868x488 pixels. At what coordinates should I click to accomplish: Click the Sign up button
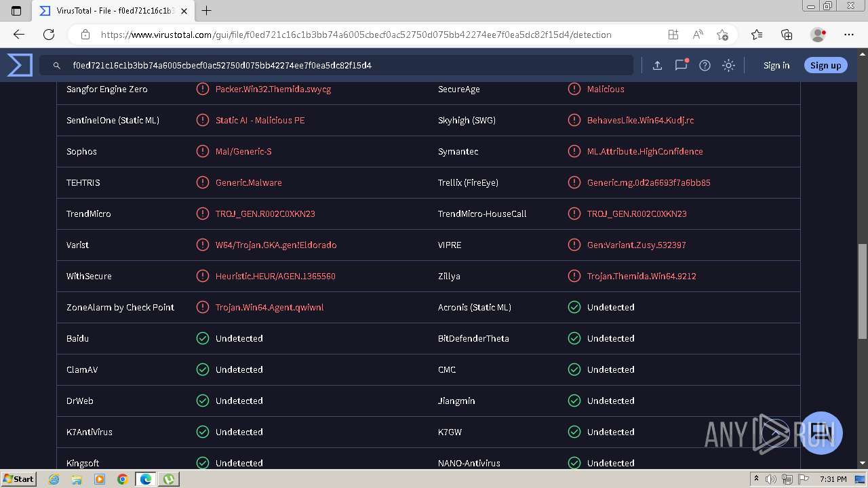click(825, 65)
